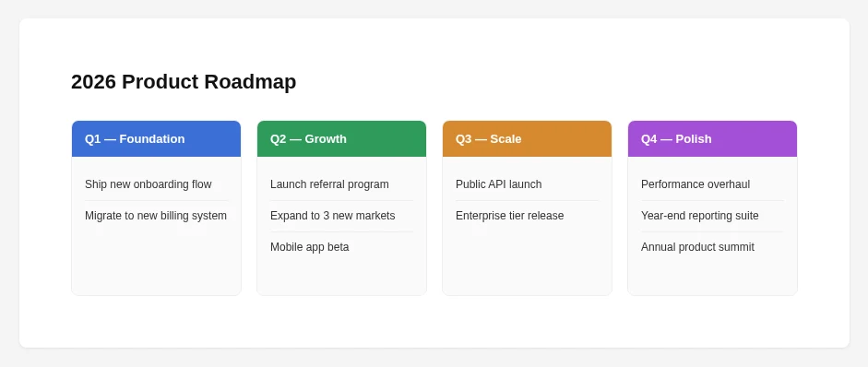Image resolution: width=868 pixels, height=367 pixels.
Task: Select the Q2 — Growth column header
Action: 341,139
